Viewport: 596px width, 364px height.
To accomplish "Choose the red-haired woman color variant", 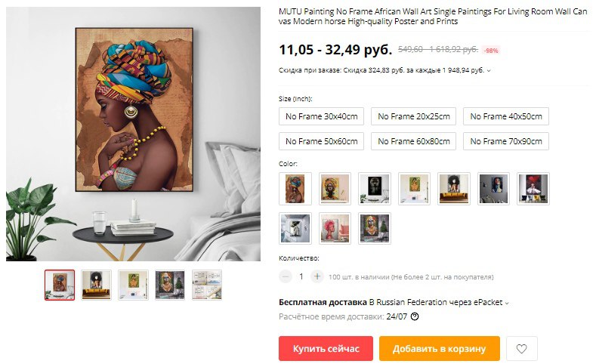I will pyautogui.click(x=335, y=228).
